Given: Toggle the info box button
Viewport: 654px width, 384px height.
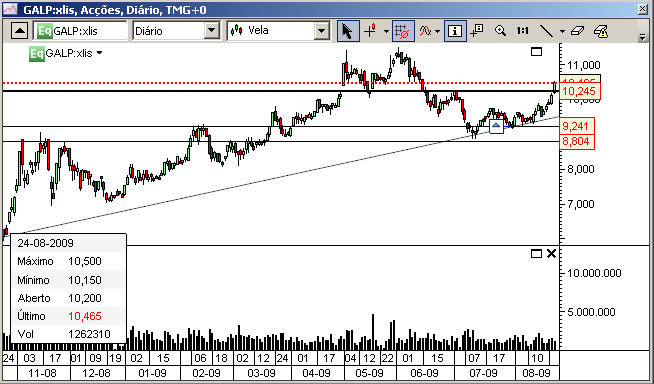Looking at the screenshot, I should [x=455, y=31].
